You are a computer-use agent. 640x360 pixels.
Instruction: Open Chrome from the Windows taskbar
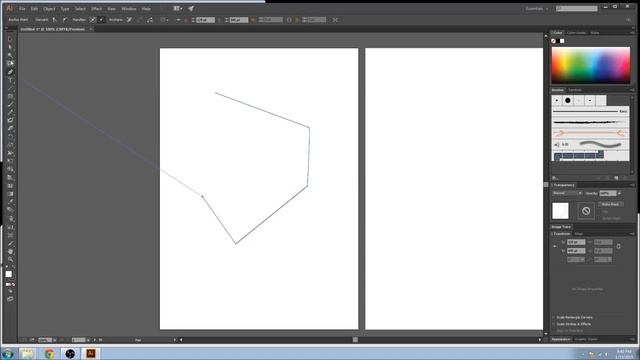(49, 353)
